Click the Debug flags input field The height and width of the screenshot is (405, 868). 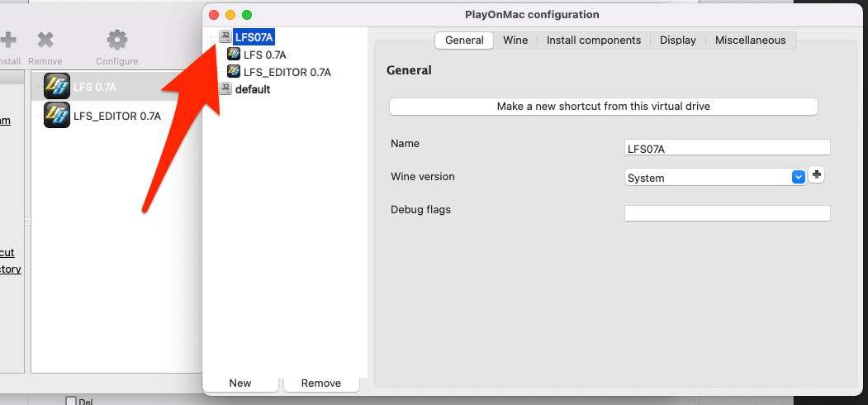[x=728, y=213]
